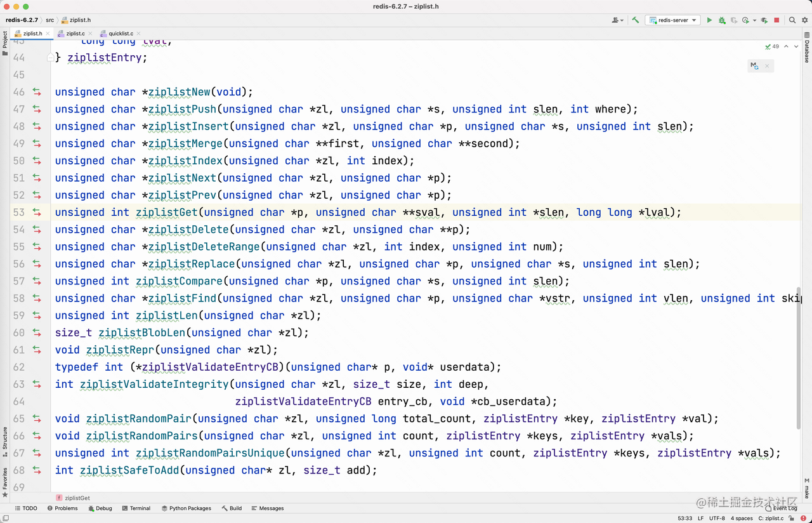Viewport: 812px width, 523px height.
Task: Click redis-6.2.7 breadcrumb
Action: coord(22,20)
